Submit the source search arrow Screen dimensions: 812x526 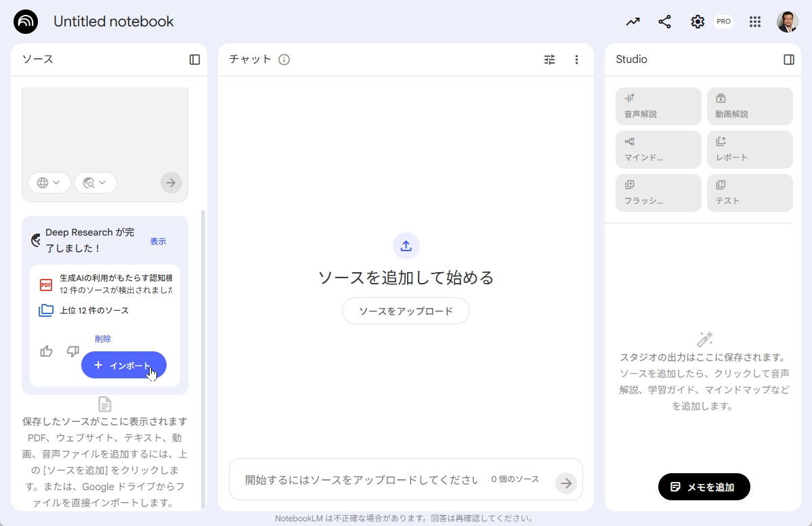coord(171,183)
